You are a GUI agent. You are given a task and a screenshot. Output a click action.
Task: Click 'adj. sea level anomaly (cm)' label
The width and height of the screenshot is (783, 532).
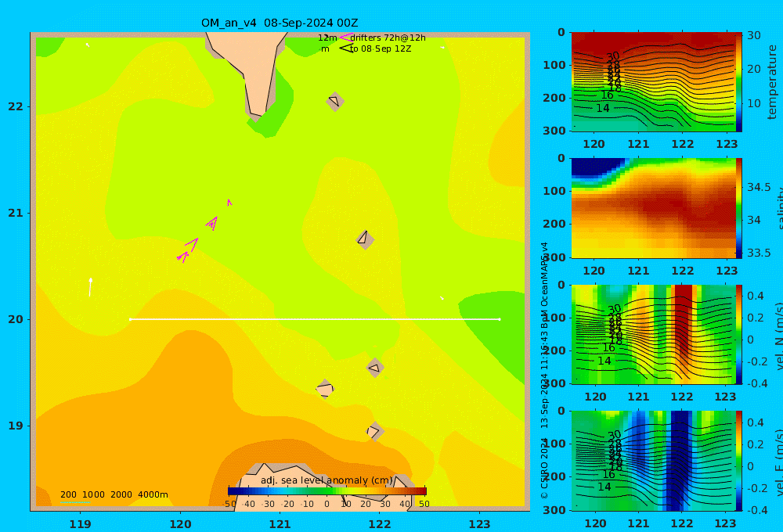click(x=327, y=480)
